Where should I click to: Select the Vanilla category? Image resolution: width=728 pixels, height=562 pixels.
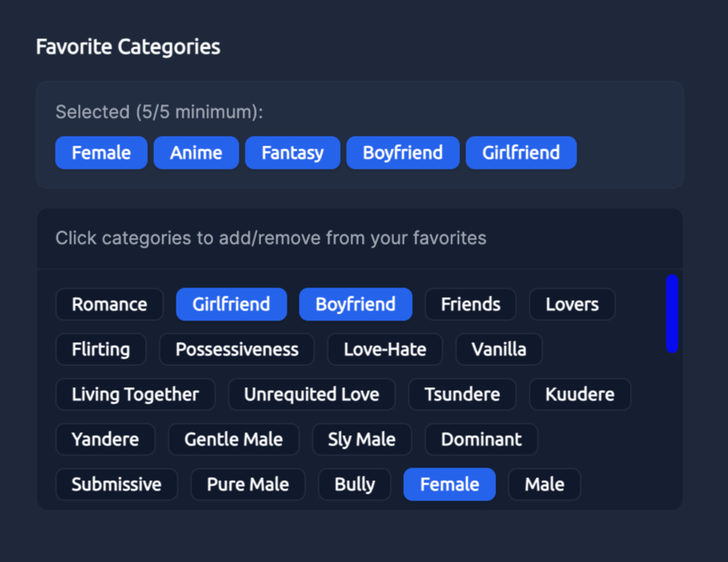498,349
